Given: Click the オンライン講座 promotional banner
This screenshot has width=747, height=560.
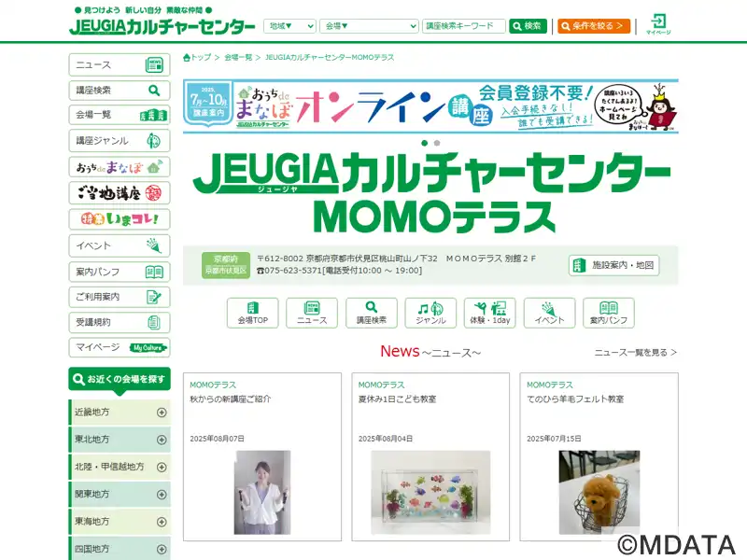Looking at the screenshot, I should pos(430,106).
